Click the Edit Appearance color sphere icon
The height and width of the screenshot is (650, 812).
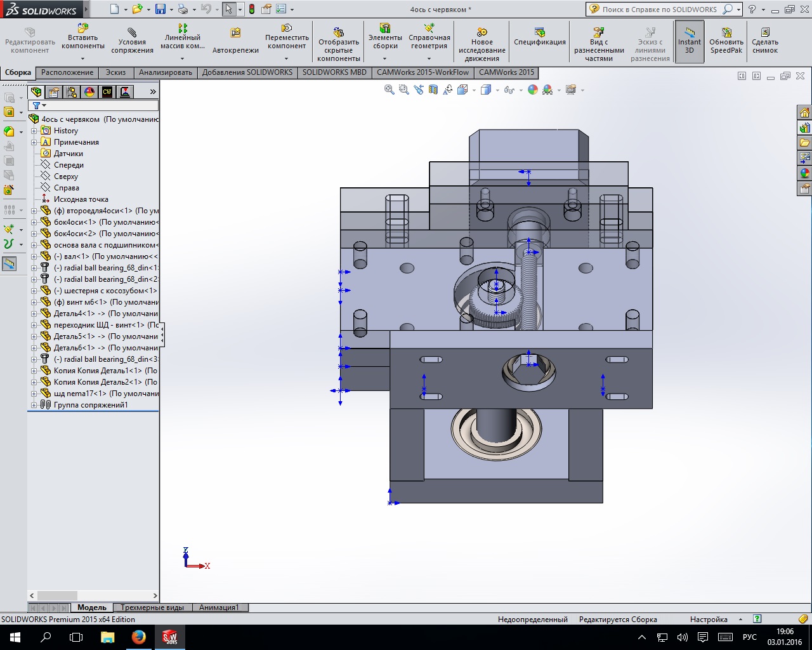tap(533, 90)
